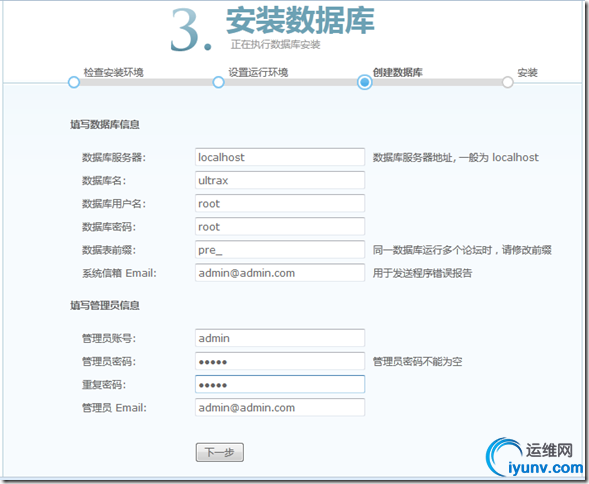Screen dimensions: 589x484
Task: Click the 填写管理员信息 section heading
Action: pyautogui.click(x=105, y=305)
